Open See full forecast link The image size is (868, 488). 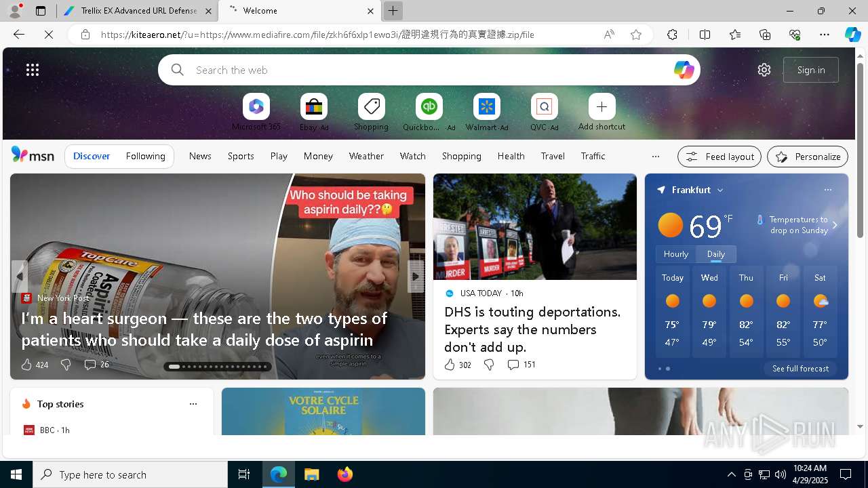click(800, 369)
